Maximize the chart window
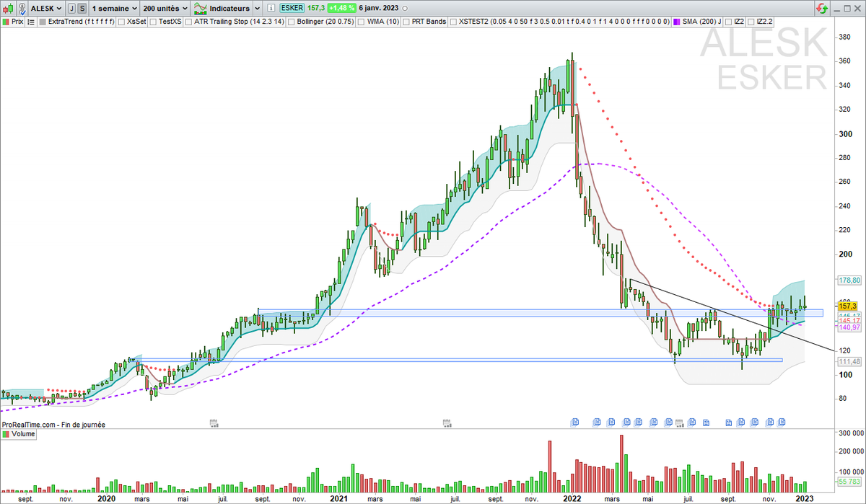 (847, 9)
